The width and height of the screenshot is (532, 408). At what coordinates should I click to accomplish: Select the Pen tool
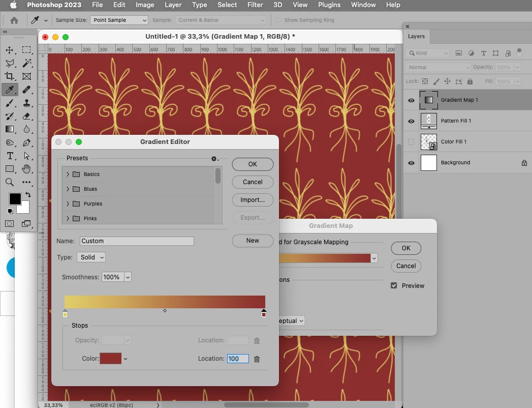pos(26,142)
